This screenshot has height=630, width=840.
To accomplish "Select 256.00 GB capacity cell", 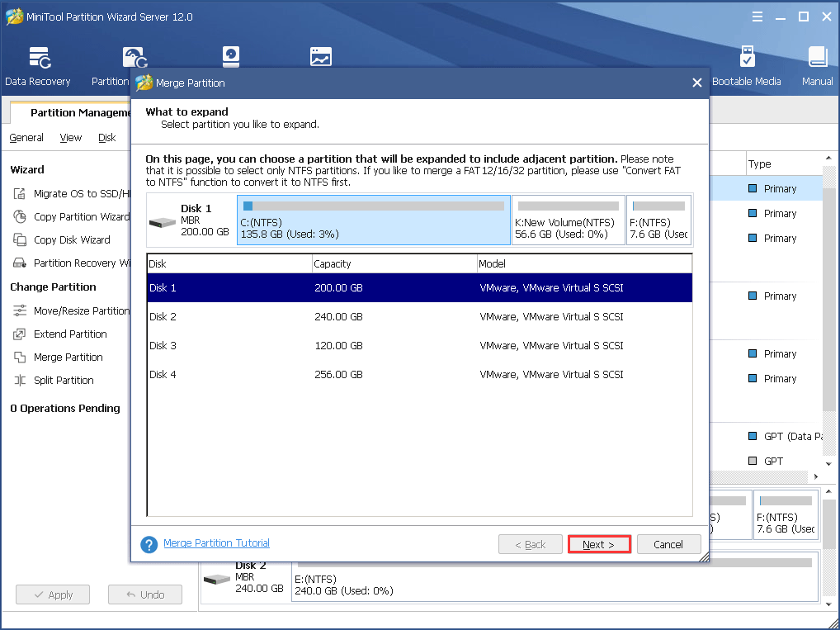I will click(338, 375).
